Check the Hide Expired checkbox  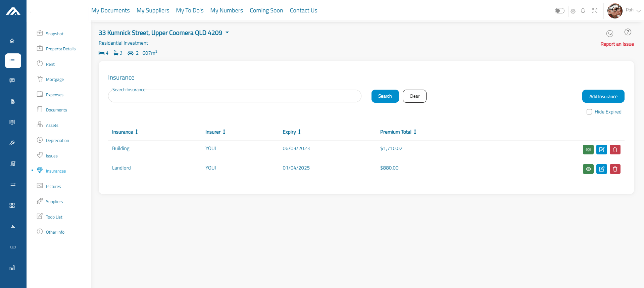pyautogui.click(x=589, y=112)
